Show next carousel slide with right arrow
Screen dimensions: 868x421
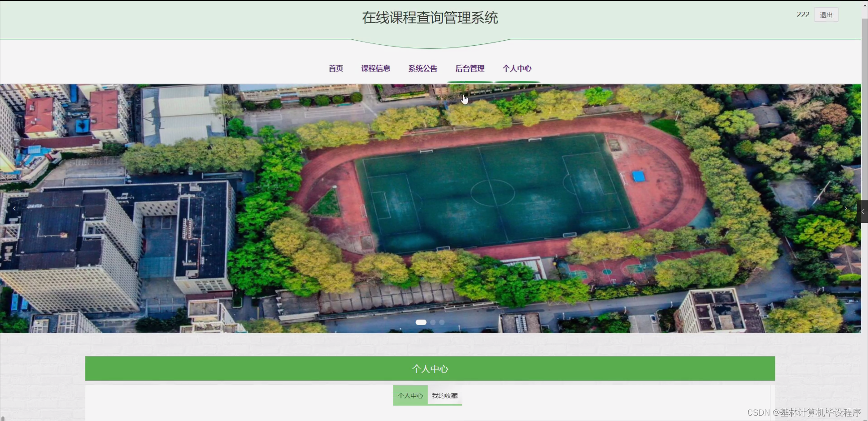tap(846, 208)
